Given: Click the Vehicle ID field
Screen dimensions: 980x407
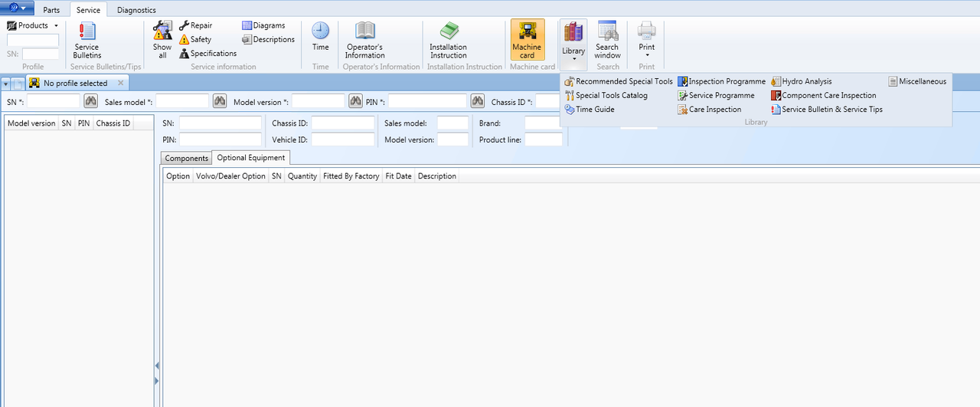Looking at the screenshot, I should (343, 139).
